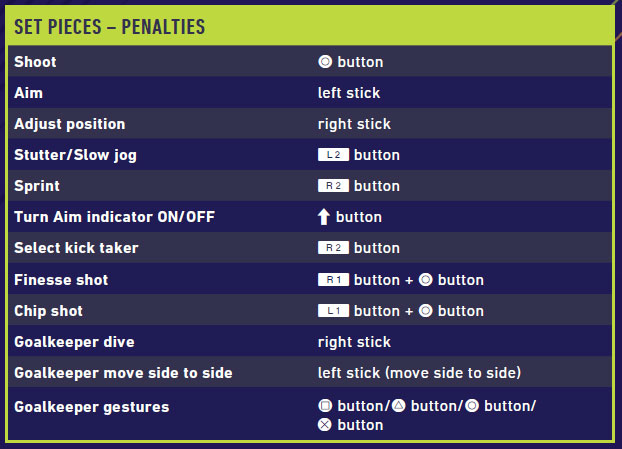
Task: Click the Turn Aim indicator ON/OFF label
Action: pos(114,217)
